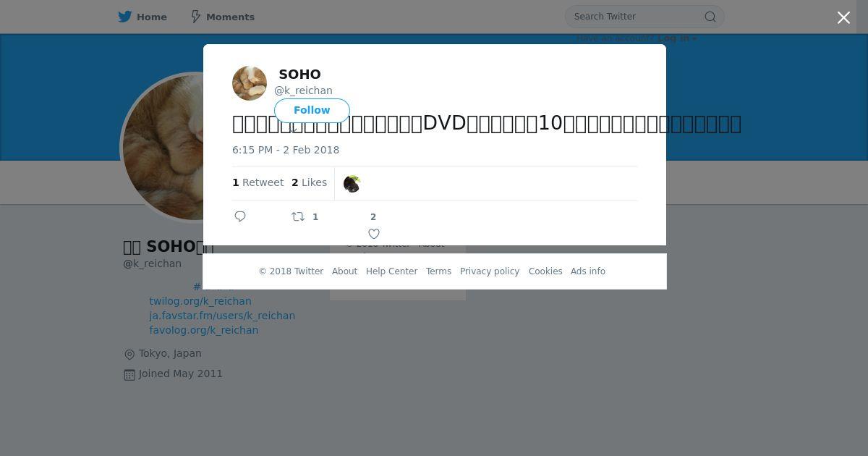Open the Ads info footer link

588,271
